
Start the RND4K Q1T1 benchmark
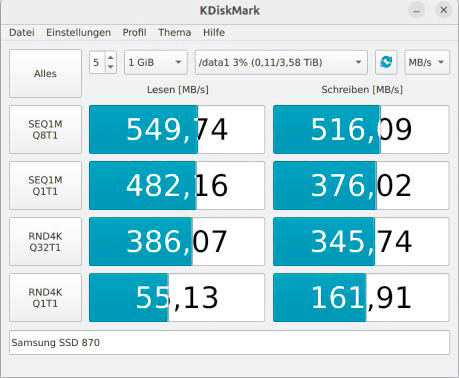point(45,298)
